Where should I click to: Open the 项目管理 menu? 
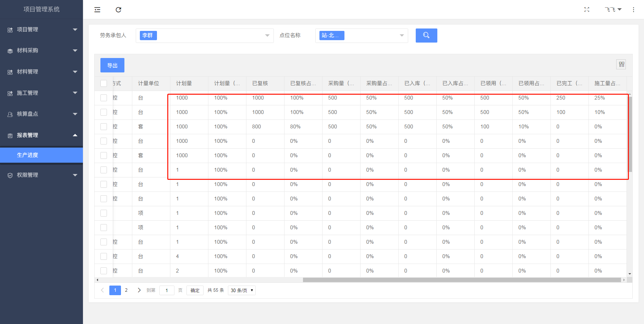click(x=41, y=30)
